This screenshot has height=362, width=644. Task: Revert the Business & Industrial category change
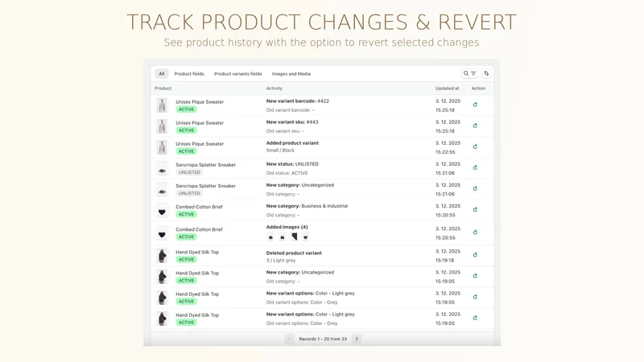click(475, 209)
